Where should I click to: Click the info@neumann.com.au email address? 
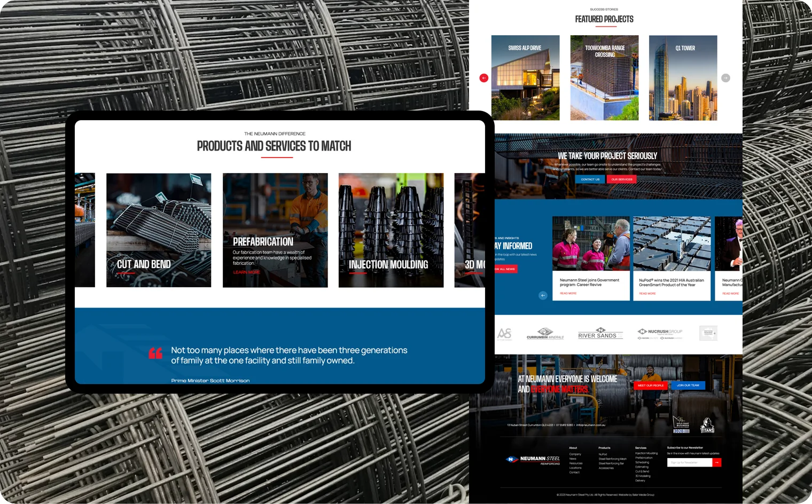[590, 425]
